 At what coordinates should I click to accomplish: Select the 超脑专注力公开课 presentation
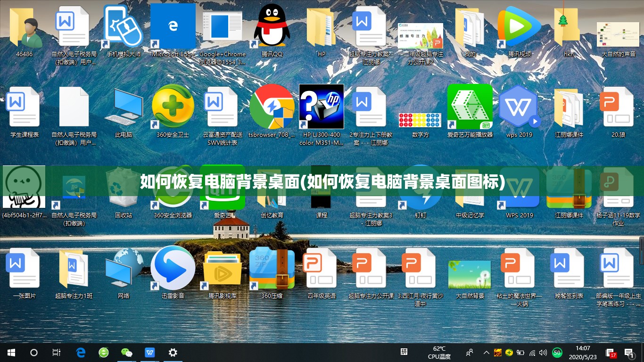(371, 269)
